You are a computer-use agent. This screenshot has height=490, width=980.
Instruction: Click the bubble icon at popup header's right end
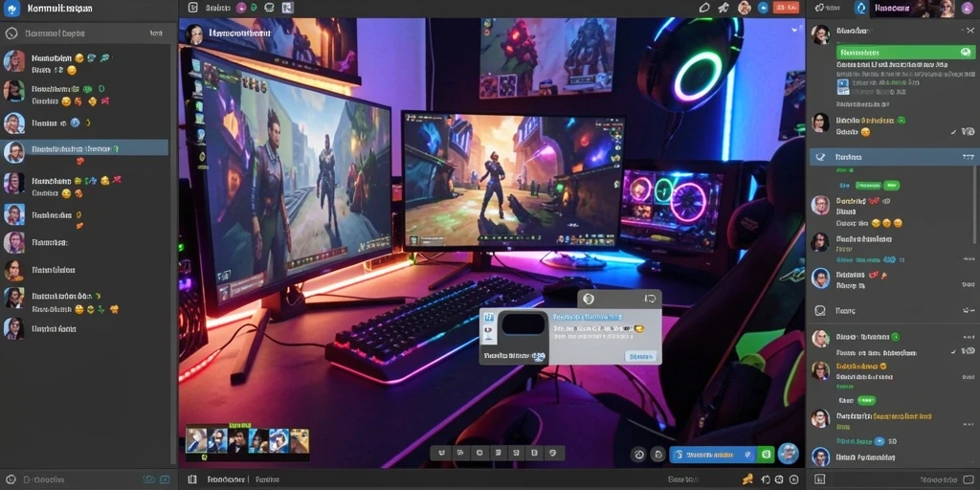point(650,299)
